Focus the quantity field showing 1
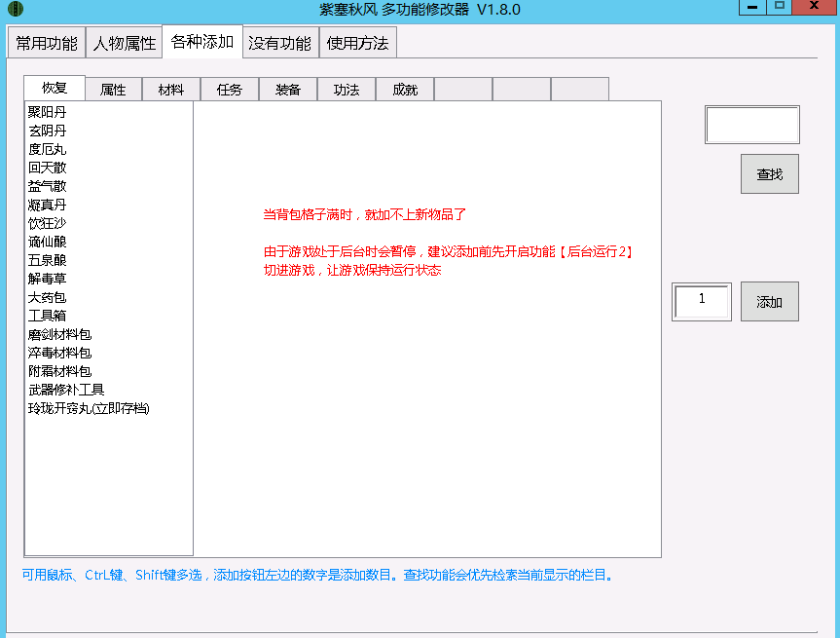The height and width of the screenshot is (638, 840). click(701, 302)
